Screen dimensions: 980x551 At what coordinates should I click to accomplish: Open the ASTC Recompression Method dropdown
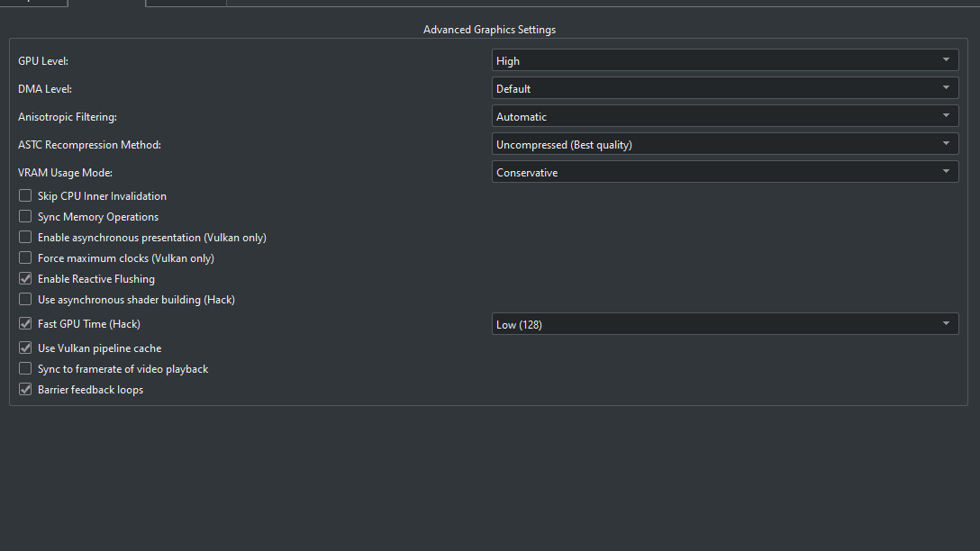coord(725,144)
